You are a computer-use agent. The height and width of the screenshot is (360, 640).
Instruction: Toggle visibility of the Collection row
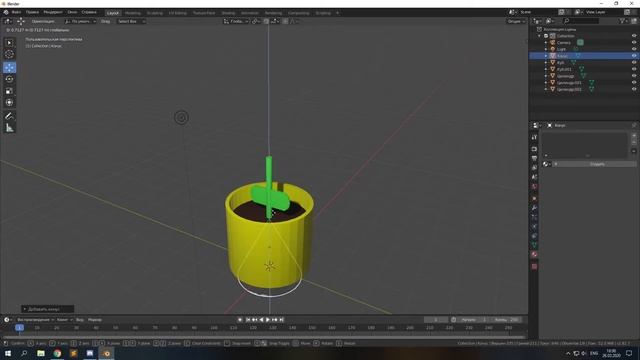[x=634, y=36]
